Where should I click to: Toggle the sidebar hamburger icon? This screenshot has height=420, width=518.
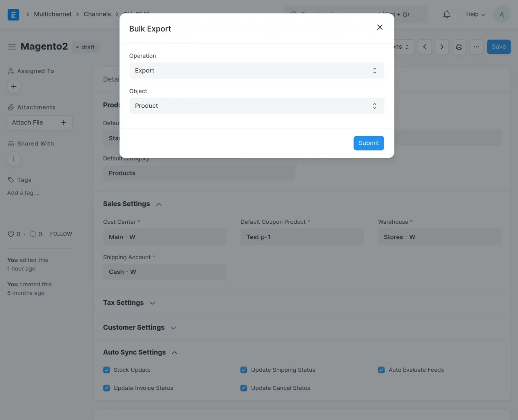(12, 47)
